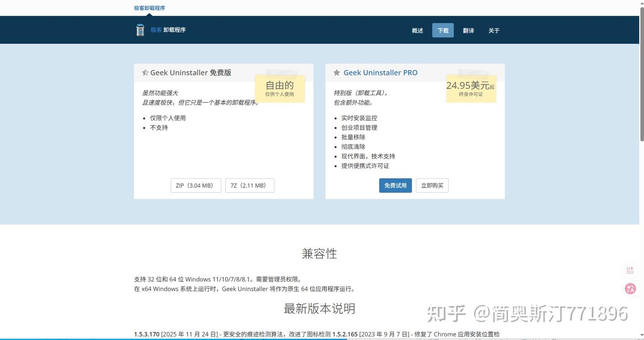Click the 现代界面，技术支持 feature text
Screen dimensions: 644x340
[x=368, y=156]
